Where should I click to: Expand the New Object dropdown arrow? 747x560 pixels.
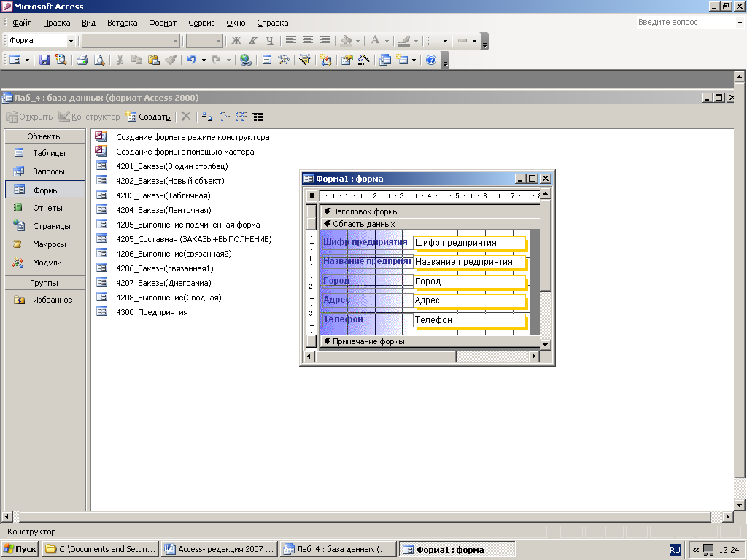[x=414, y=60]
